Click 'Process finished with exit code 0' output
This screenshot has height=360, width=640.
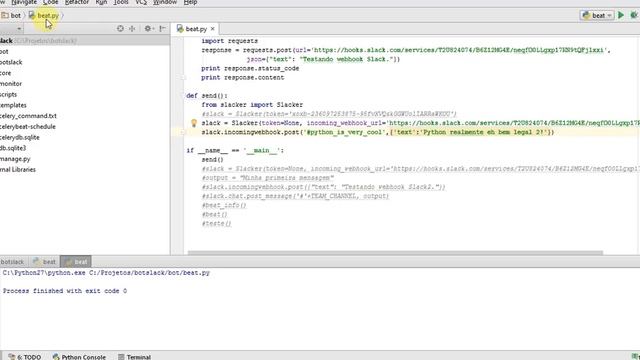tap(65, 291)
